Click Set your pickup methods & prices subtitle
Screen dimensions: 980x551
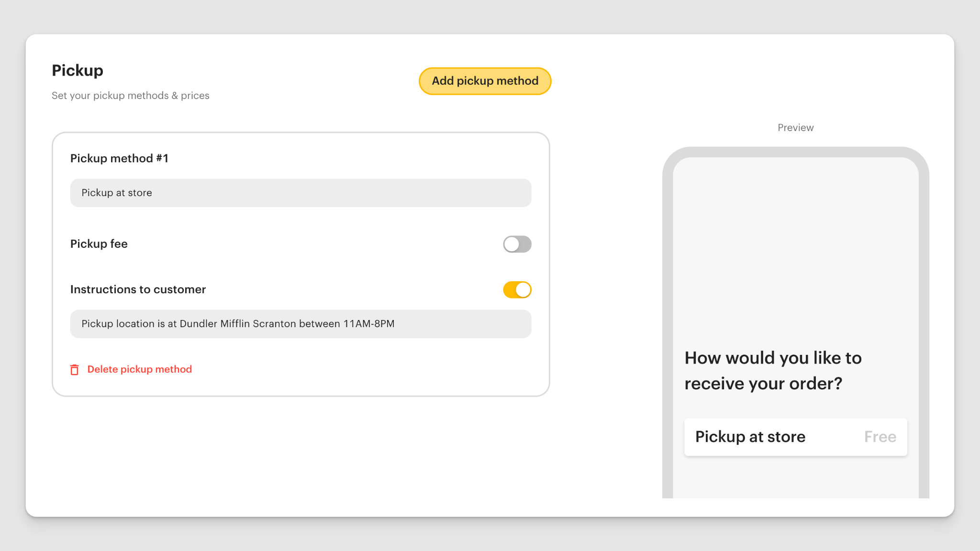tap(130, 95)
